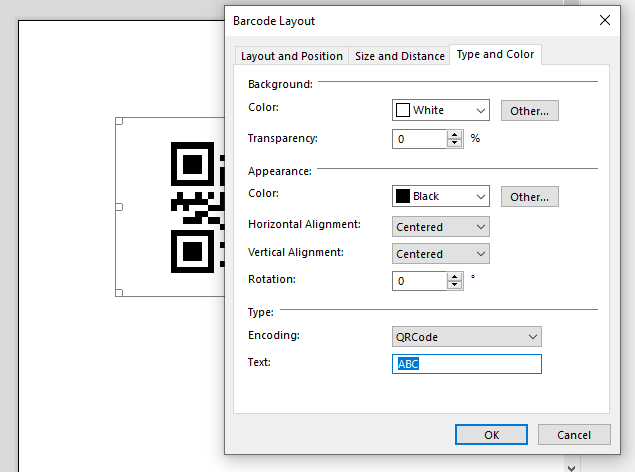Decrease Rotation with the down arrow
Viewport: 635px width, 472px height.
(x=455, y=285)
